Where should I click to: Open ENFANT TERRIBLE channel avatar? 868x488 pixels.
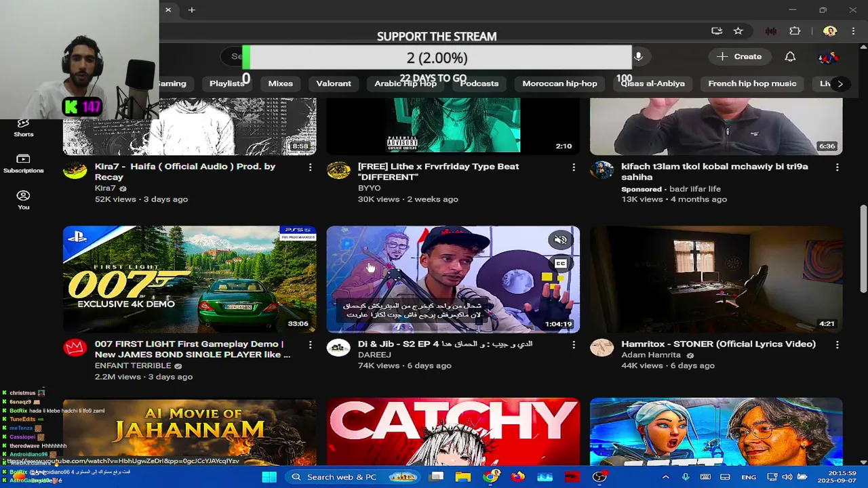(75, 348)
